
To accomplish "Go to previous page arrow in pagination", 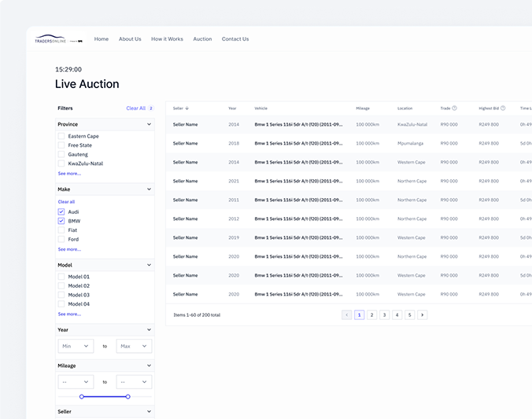I will (x=346, y=314).
